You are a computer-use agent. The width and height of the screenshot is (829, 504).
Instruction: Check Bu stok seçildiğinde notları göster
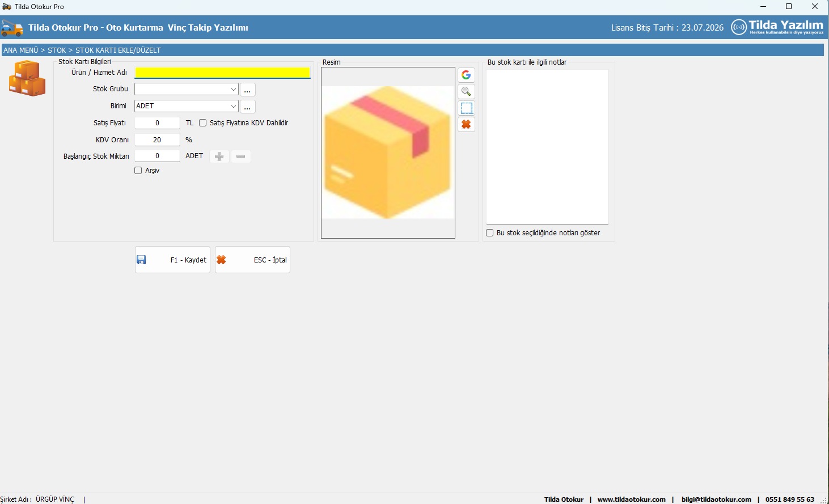click(x=490, y=233)
